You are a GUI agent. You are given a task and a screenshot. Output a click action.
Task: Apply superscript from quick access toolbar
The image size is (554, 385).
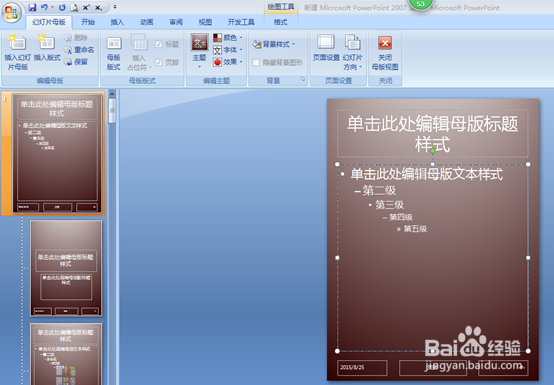click(x=86, y=7)
